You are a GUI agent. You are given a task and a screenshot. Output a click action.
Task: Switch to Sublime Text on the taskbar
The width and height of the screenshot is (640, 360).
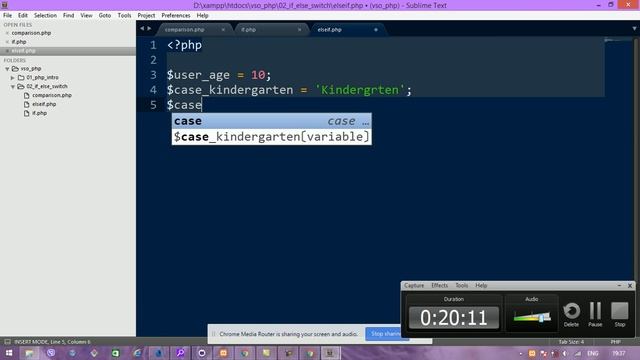(330, 353)
